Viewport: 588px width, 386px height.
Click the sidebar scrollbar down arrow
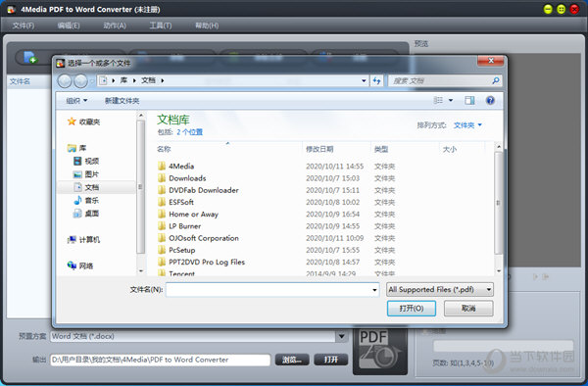pyautogui.click(x=141, y=270)
